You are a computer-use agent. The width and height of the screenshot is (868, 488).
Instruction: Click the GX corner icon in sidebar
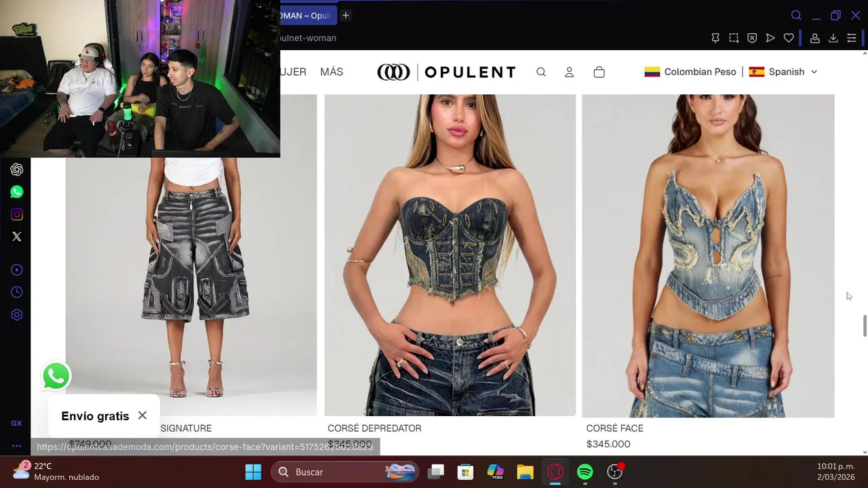click(16, 423)
